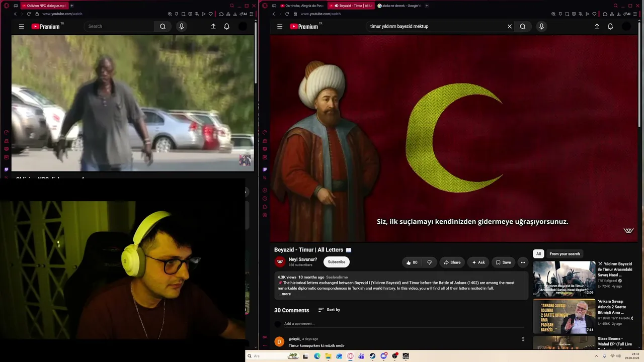Open File Explorer from the taskbar
The image size is (644, 362).
coord(328,356)
